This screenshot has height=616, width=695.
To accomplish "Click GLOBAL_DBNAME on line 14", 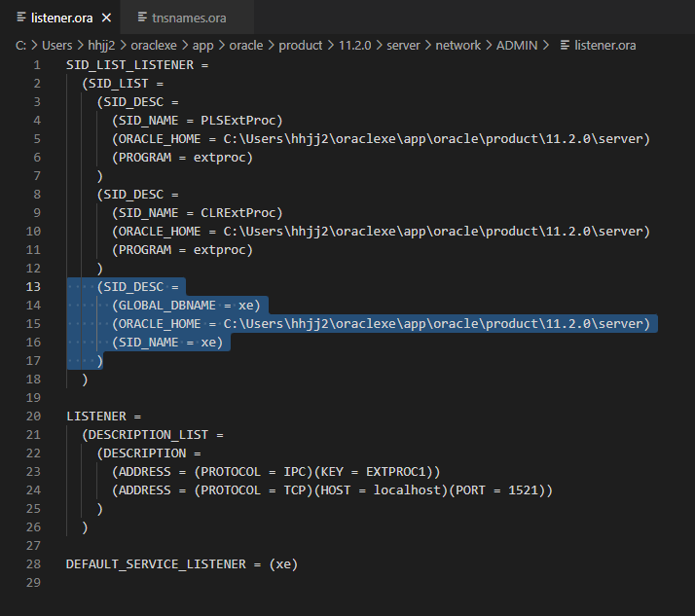I will [167, 306].
